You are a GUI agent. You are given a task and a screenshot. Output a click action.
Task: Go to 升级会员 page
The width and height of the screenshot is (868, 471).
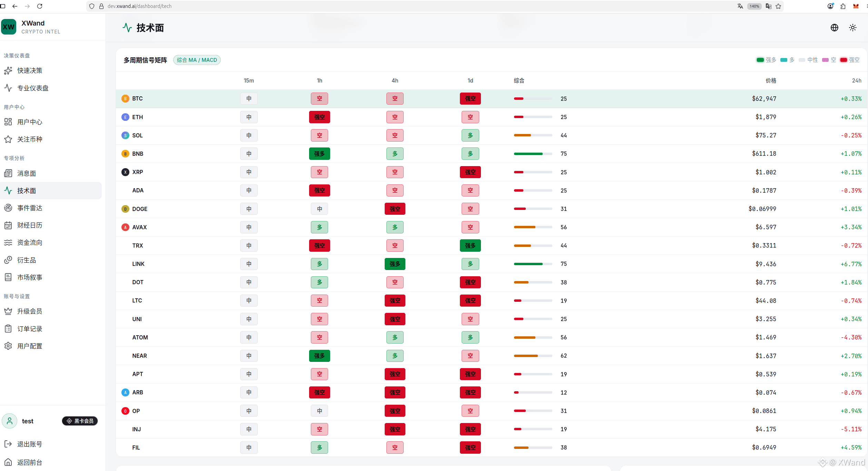point(51,311)
